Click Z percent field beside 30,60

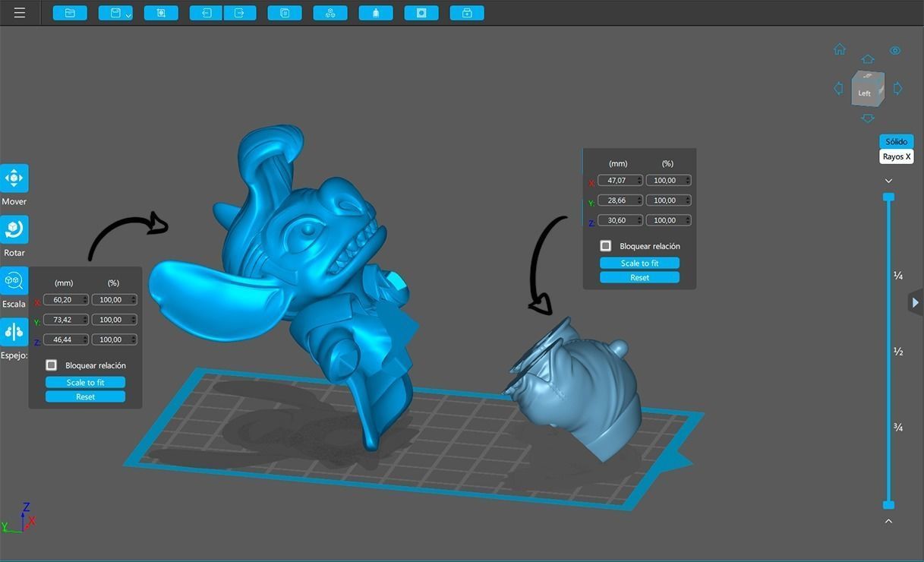[669, 220]
